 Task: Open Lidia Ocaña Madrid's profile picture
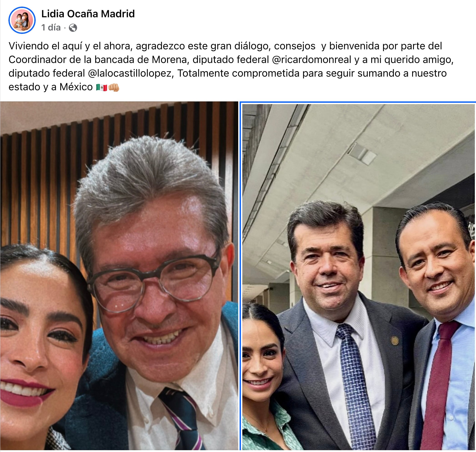[22, 20]
